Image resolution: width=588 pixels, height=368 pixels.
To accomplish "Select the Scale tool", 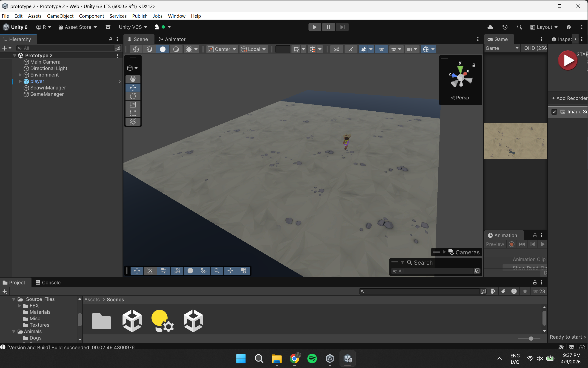I will (x=133, y=105).
